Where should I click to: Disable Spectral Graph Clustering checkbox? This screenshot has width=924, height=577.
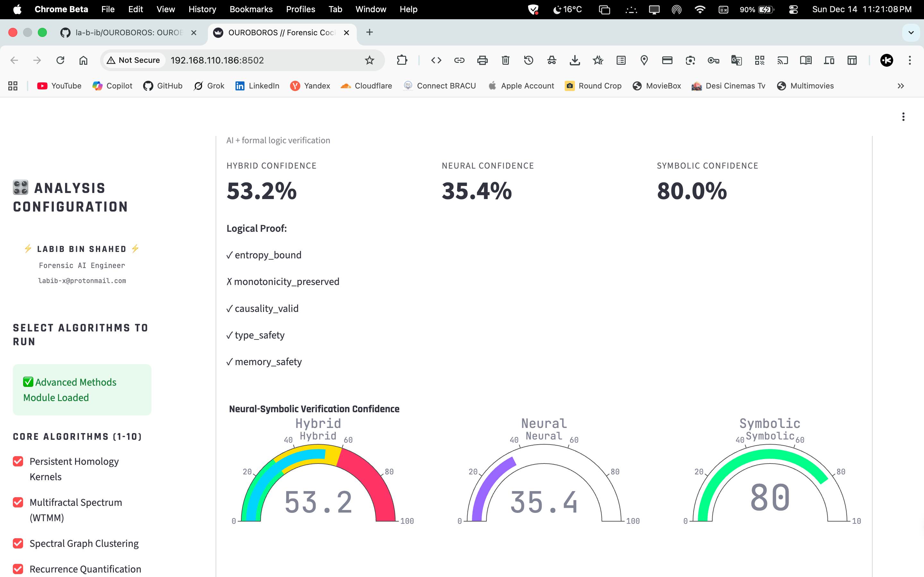click(x=18, y=543)
